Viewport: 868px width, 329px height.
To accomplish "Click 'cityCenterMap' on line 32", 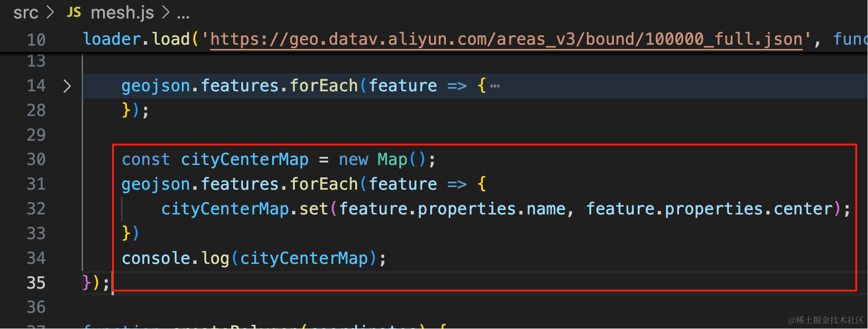I will click(225, 209).
